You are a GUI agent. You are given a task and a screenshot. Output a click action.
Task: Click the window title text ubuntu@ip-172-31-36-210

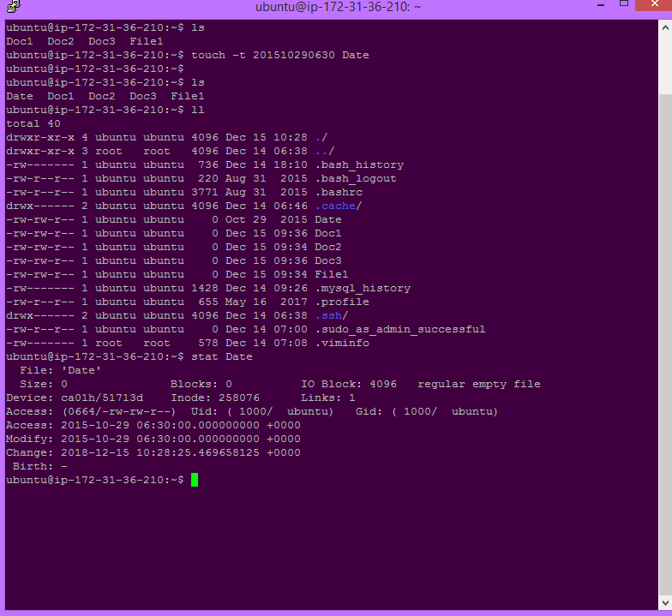(x=338, y=7)
